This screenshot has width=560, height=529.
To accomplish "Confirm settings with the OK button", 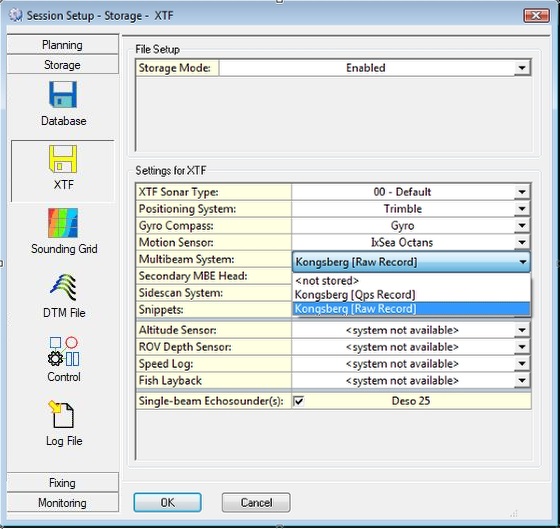I will click(168, 503).
